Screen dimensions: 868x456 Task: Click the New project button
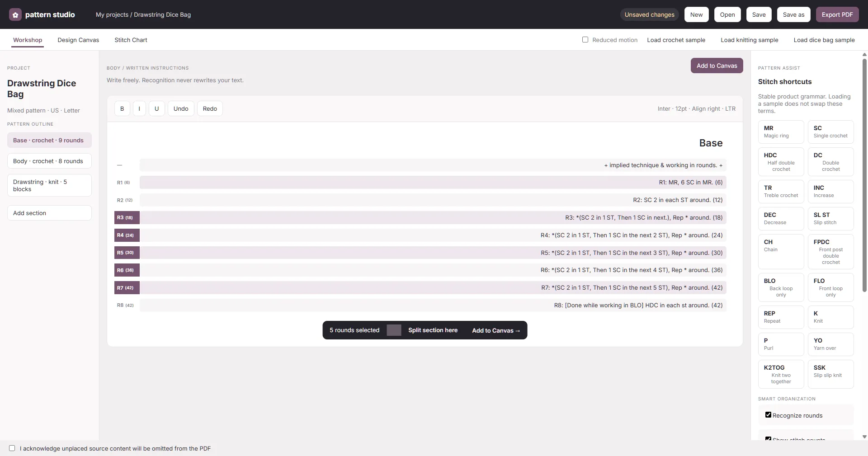coord(696,14)
